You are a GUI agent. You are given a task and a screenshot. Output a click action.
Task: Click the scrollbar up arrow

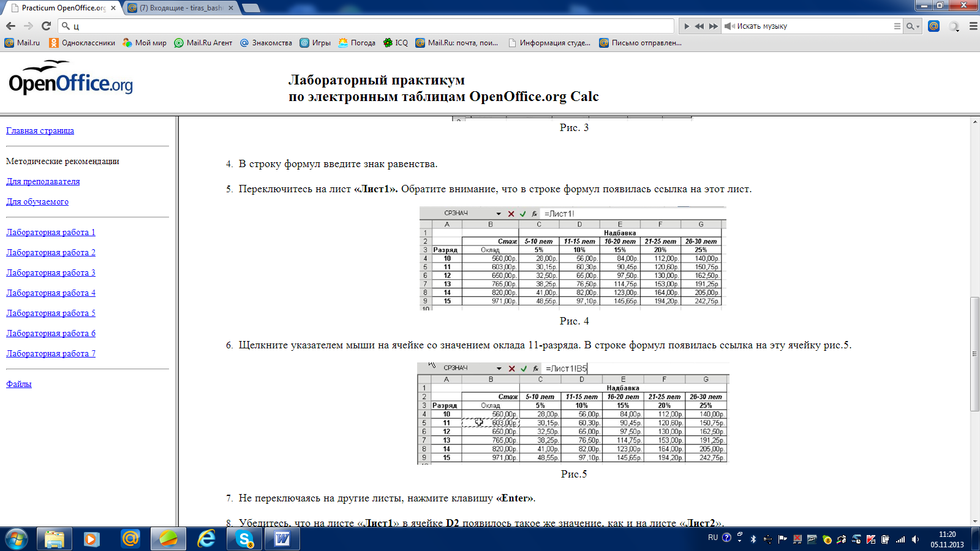point(974,122)
